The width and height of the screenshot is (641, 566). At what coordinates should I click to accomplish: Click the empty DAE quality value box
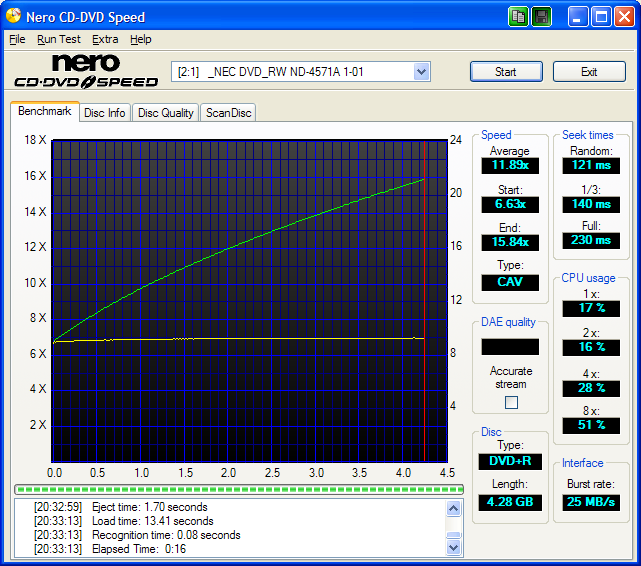pos(510,347)
